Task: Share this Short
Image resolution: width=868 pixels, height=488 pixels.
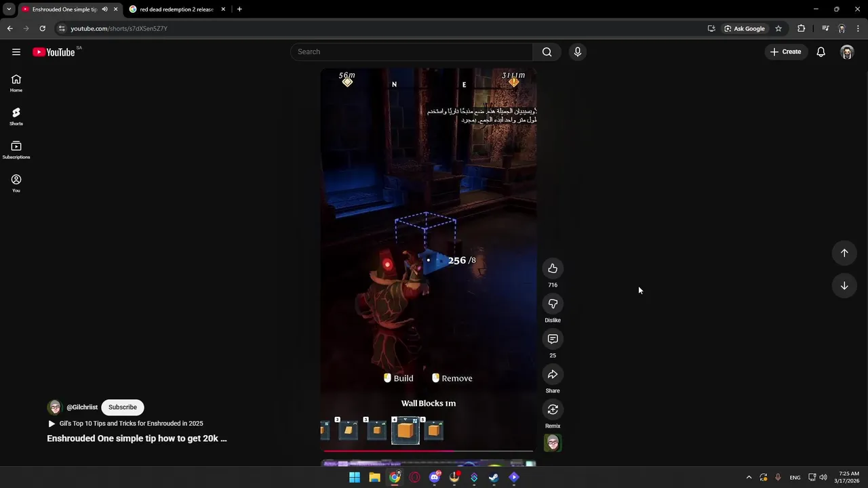Action: coord(553,374)
